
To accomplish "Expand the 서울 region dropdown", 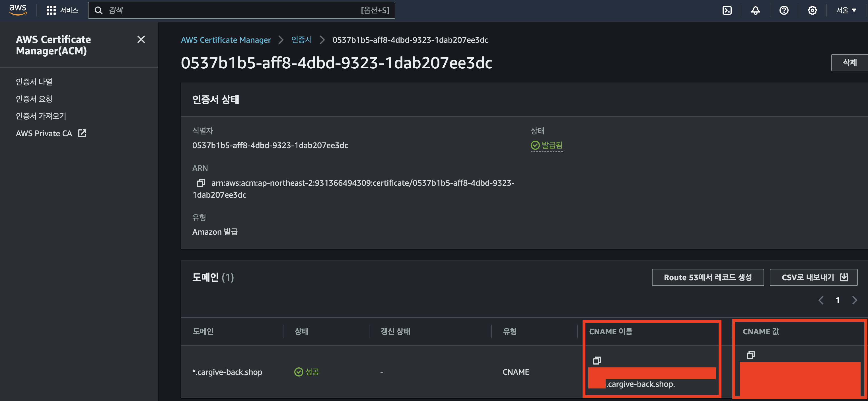I will click(846, 11).
